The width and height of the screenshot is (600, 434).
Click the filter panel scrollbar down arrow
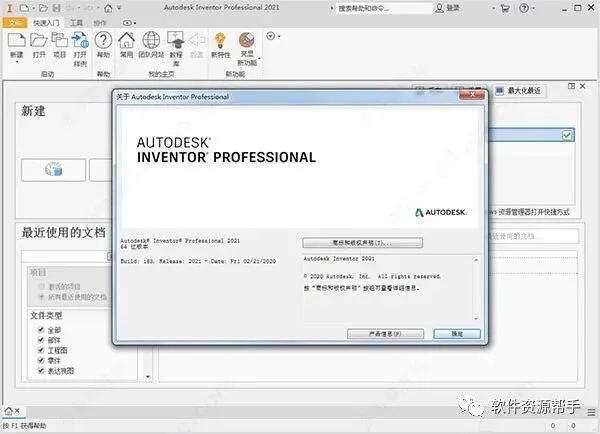[x=148, y=377]
